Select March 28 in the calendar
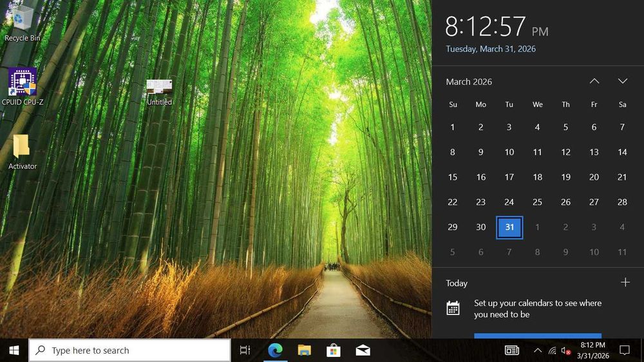 (622, 202)
